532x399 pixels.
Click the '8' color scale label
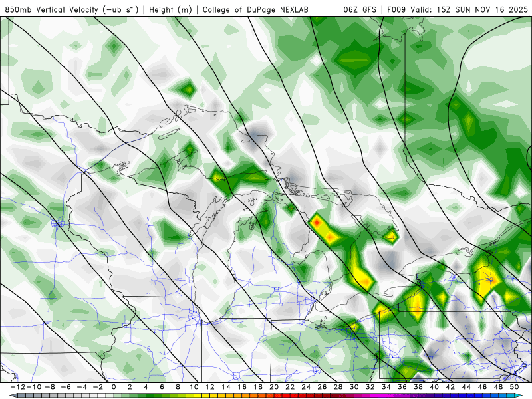pyautogui.click(x=178, y=387)
